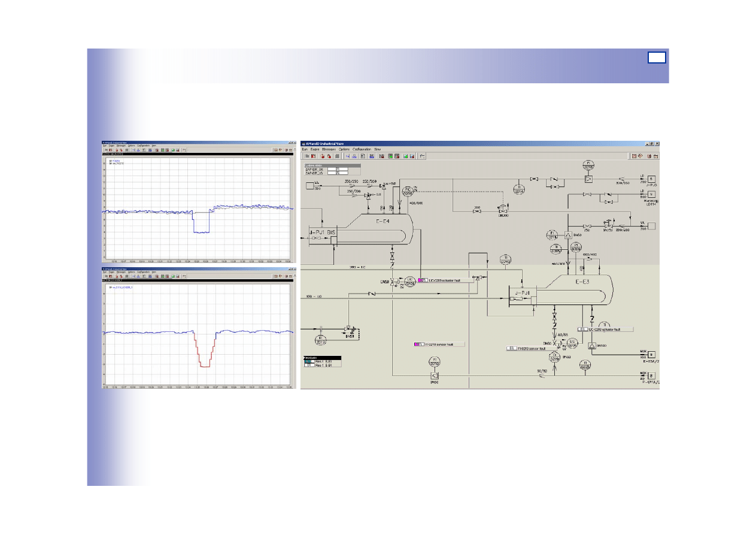The height and width of the screenshot is (535, 756).
Task: Select the J-PJ1 BIS heater block
Action: (x=321, y=232)
